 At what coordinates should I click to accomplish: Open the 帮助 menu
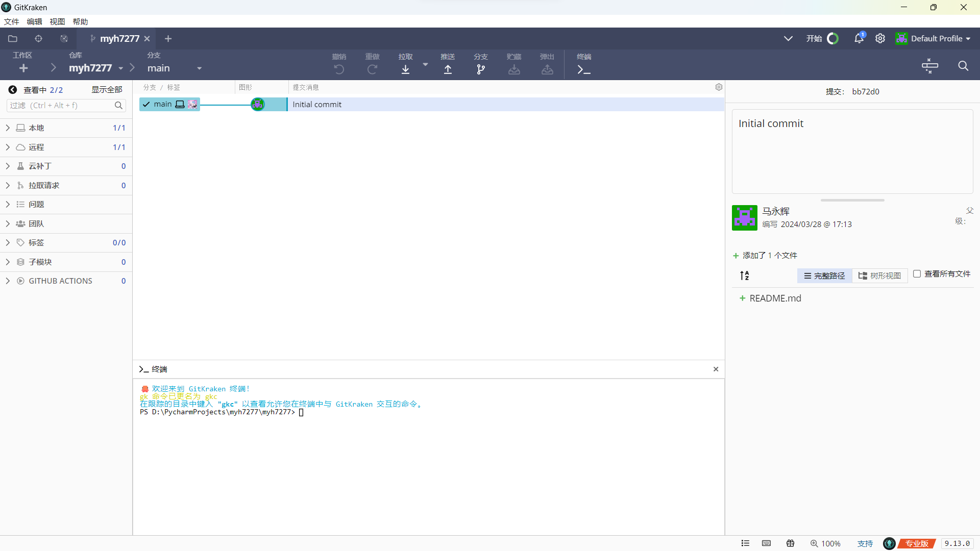click(80, 21)
